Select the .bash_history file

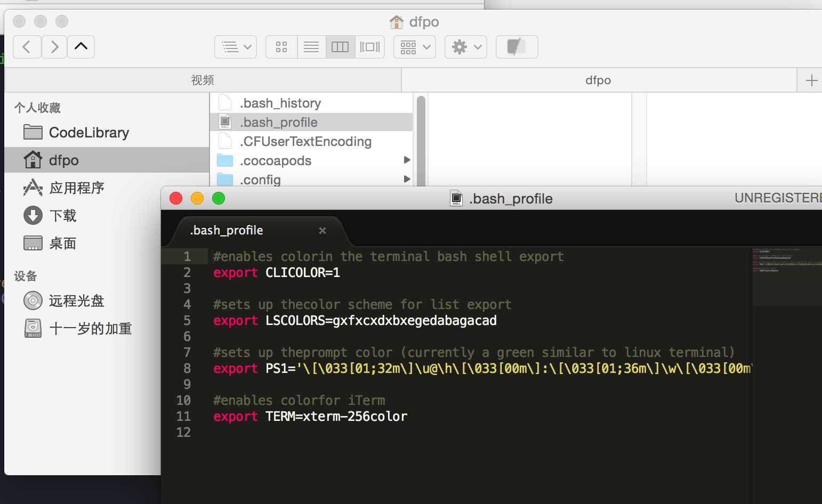click(x=311, y=103)
